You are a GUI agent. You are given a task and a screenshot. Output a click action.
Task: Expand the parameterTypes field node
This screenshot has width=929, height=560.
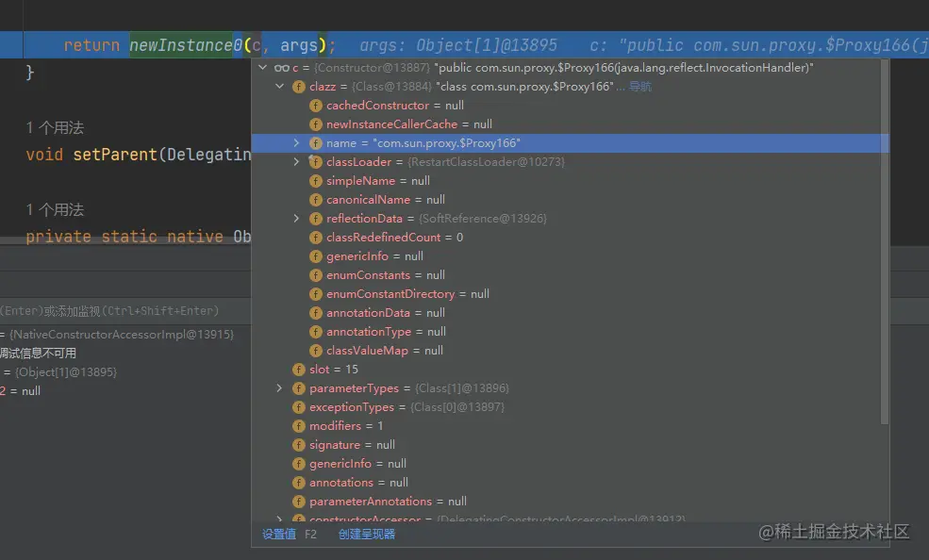[x=280, y=388]
